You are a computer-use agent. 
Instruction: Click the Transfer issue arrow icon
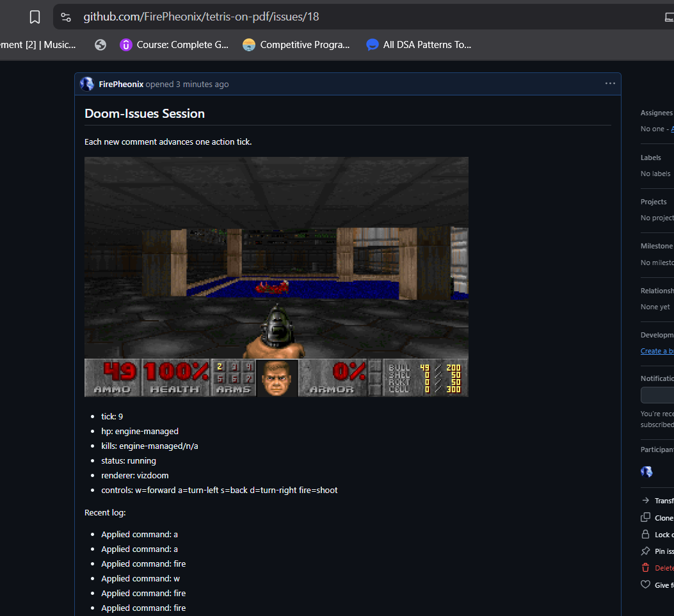[645, 500]
